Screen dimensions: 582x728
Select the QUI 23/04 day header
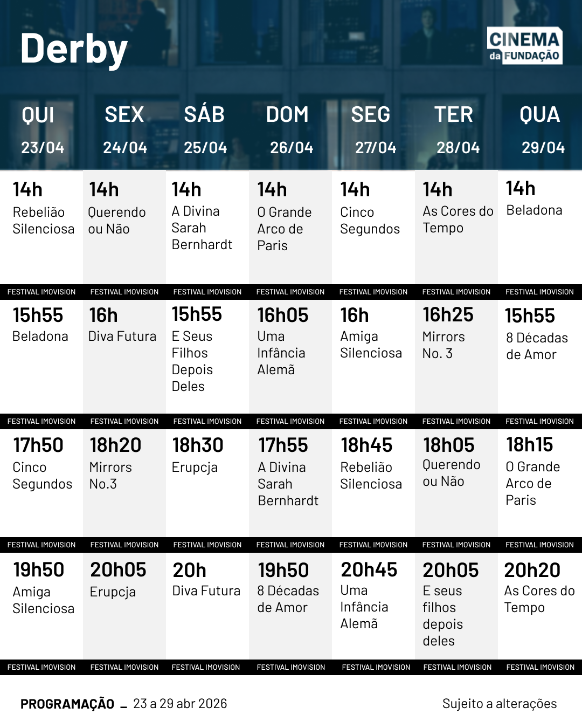point(41,131)
